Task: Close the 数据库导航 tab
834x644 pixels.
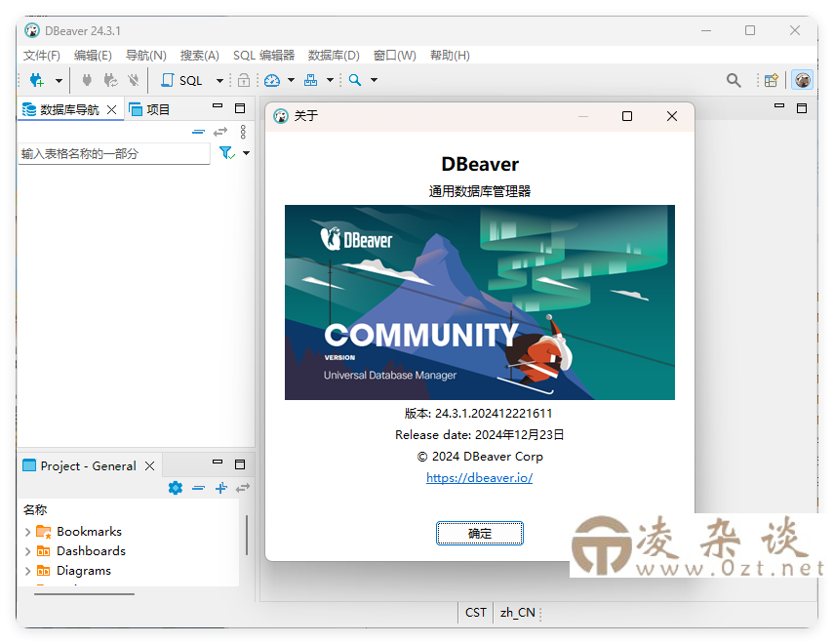Action: click(112, 110)
